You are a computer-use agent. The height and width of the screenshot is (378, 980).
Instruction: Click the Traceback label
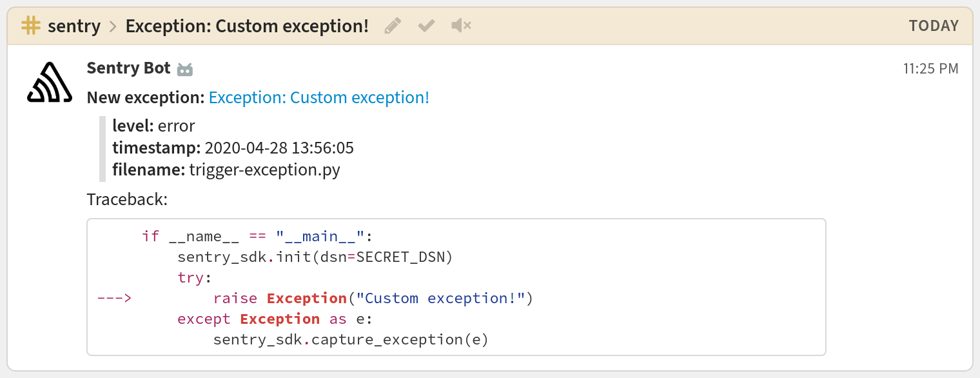pos(127,199)
